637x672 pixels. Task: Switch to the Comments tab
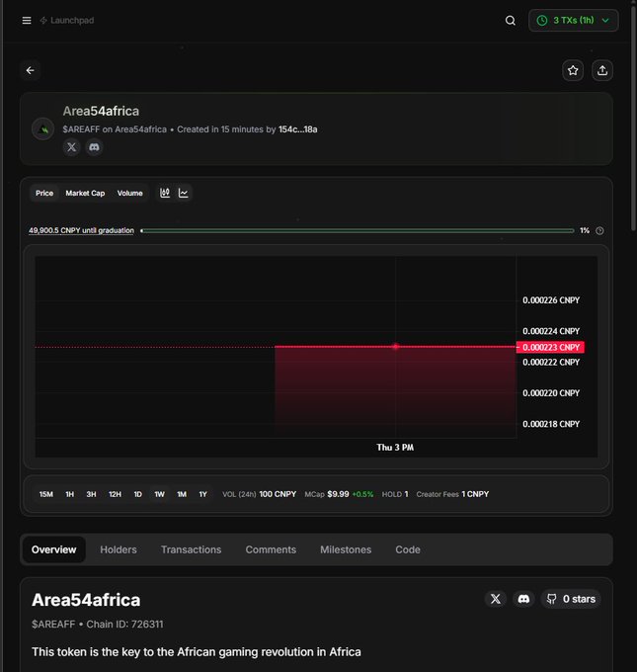click(x=271, y=549)
